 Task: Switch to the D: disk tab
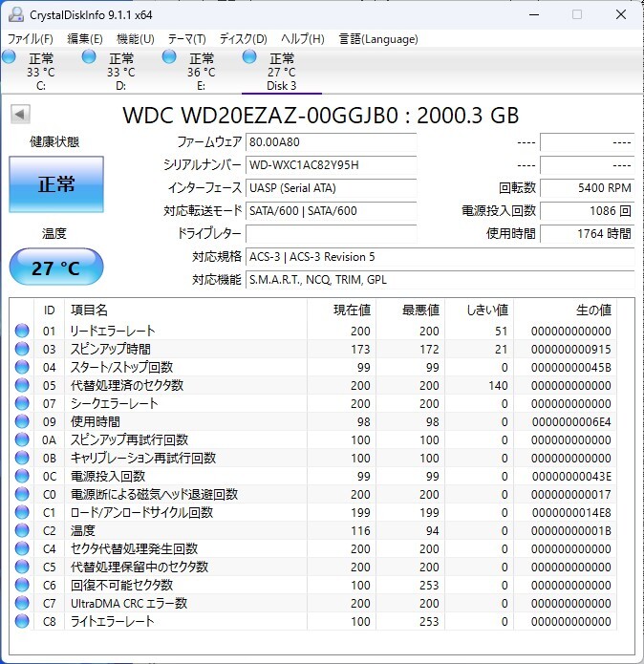coord(121,71)
